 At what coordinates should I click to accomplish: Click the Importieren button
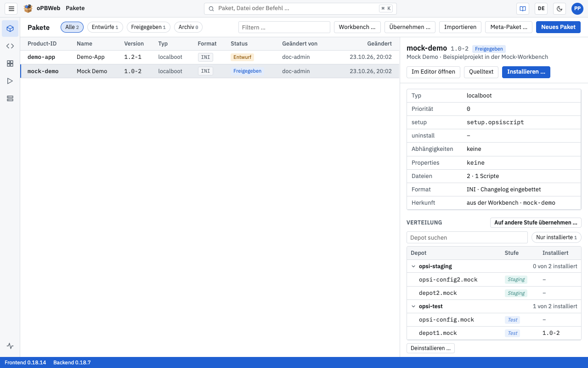tap(460, 27)
